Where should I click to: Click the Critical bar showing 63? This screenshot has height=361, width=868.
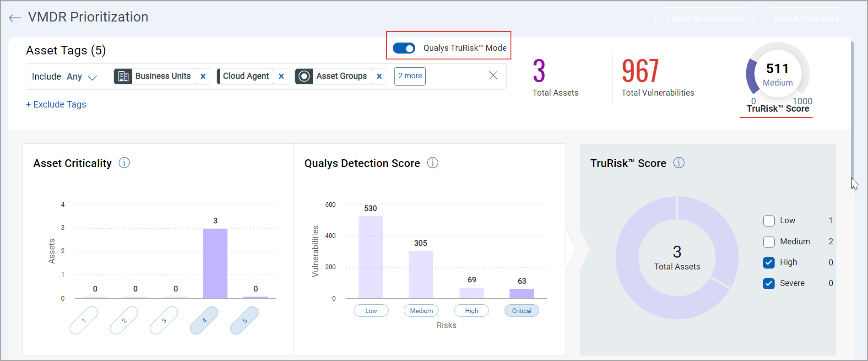click(522, 293)
